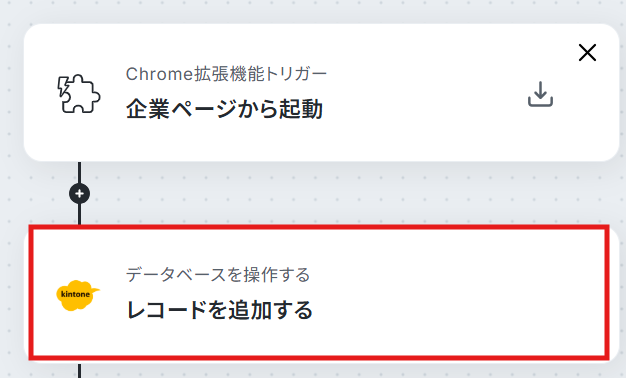Image resolution: width=626 pixels, height=378 pixels.
Task: Click the lightning bolt on puzzle icon
Action: (63, 87)
